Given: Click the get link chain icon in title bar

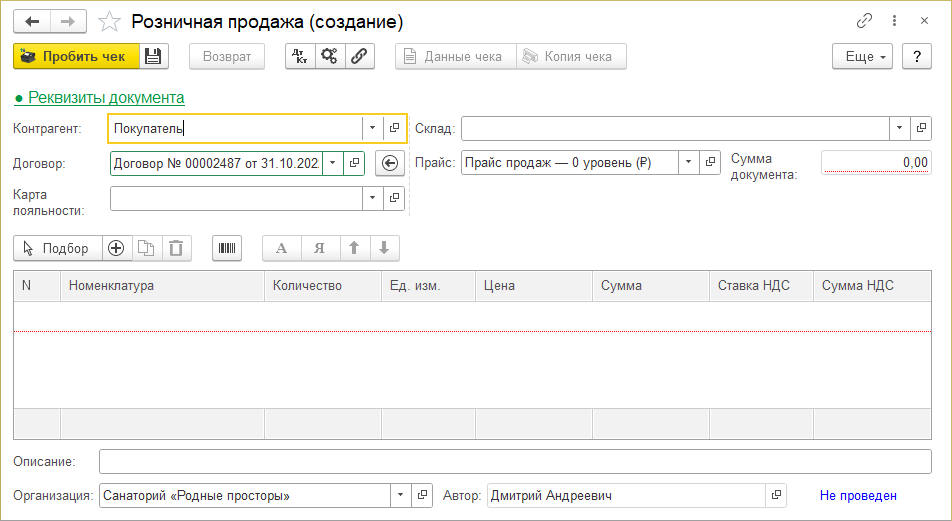Looking at the screenshot, I should click(864, 21).
